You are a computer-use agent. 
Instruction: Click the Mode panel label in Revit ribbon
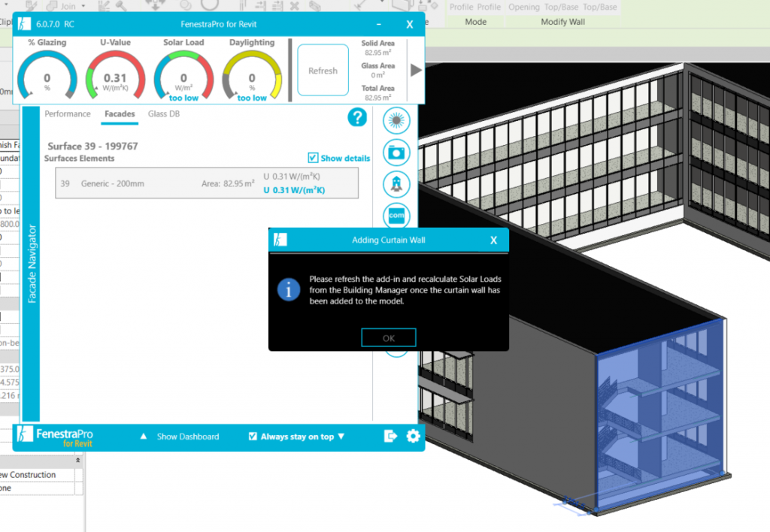(476, 22)
